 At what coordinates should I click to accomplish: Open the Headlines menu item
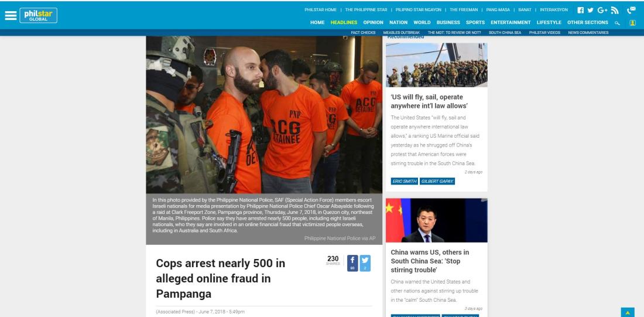(x=344, y=23)
